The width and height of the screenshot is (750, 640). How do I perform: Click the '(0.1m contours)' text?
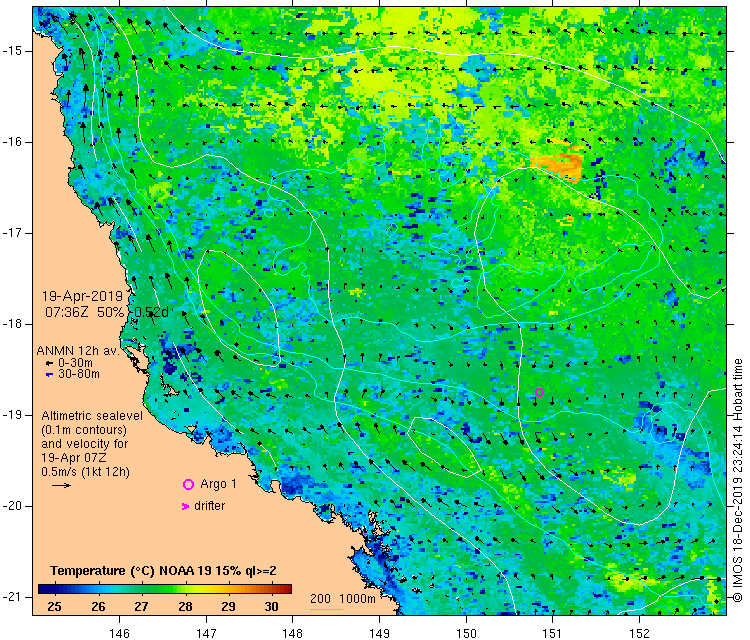coord(84,430)
